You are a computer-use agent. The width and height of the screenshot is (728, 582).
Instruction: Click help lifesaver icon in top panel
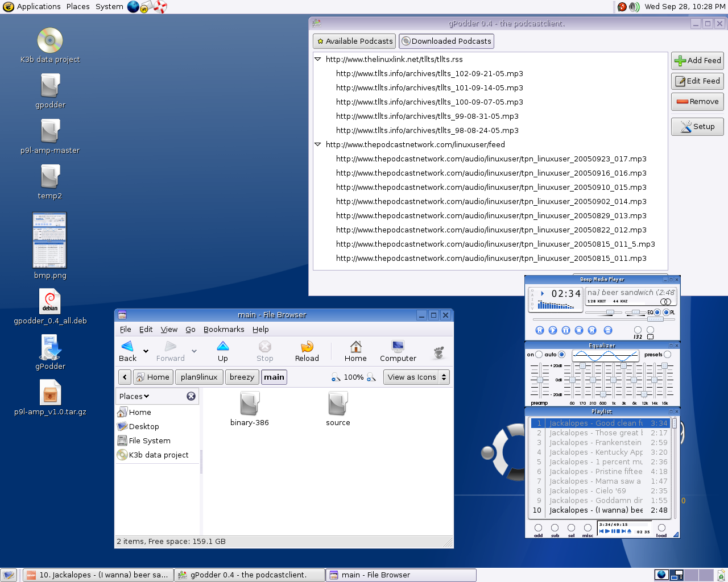coord(160,7)
